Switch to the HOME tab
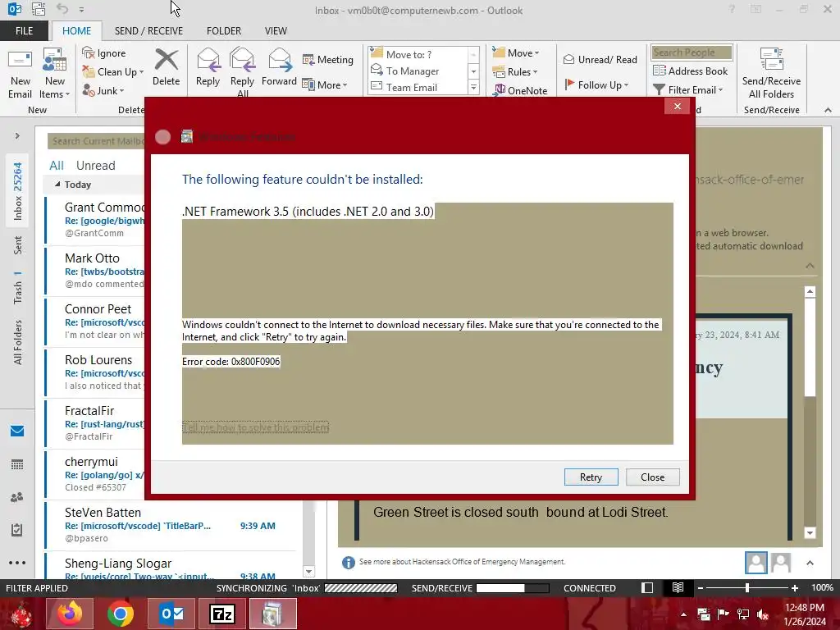Viewport: 840px width, 630px height. pos(76,30)
